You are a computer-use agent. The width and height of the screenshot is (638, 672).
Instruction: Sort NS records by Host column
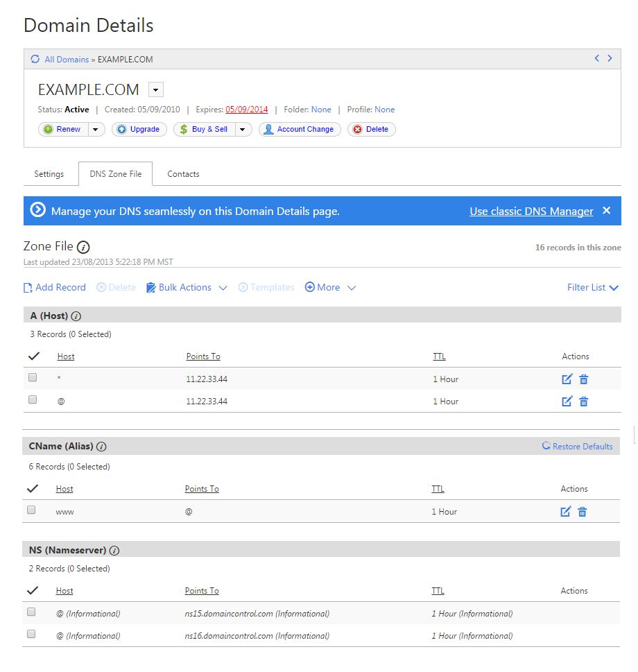64,591
